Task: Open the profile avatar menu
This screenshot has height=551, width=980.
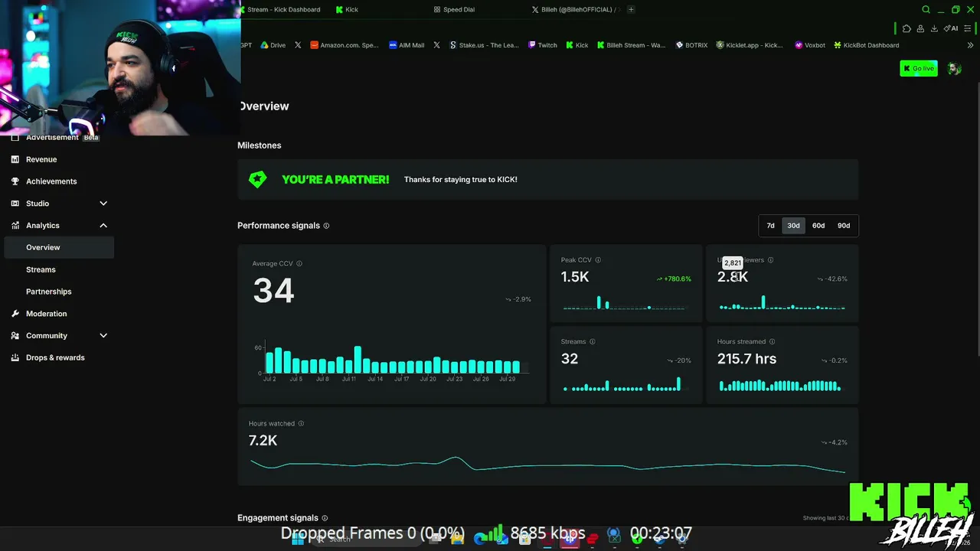Action: click(954, 68)
